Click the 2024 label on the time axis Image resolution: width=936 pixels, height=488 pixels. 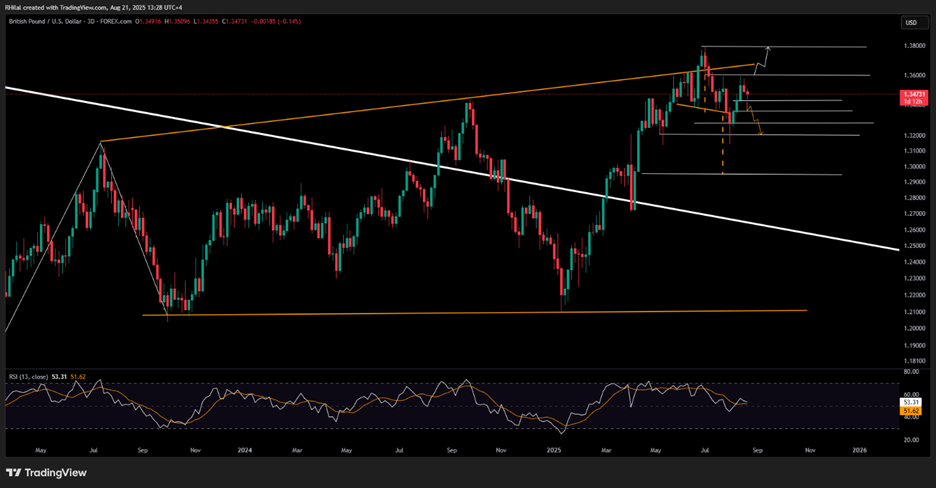pyautogui.click(x=244, y=450)
